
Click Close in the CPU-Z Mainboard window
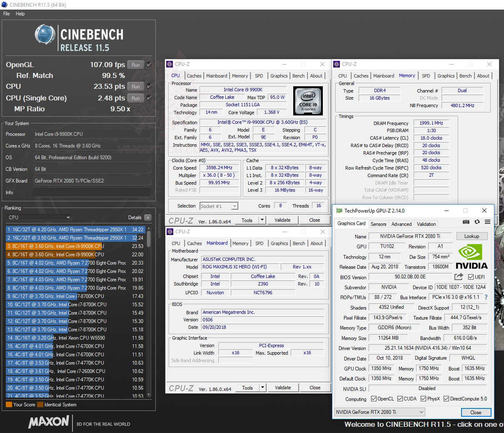click(315, 388)
